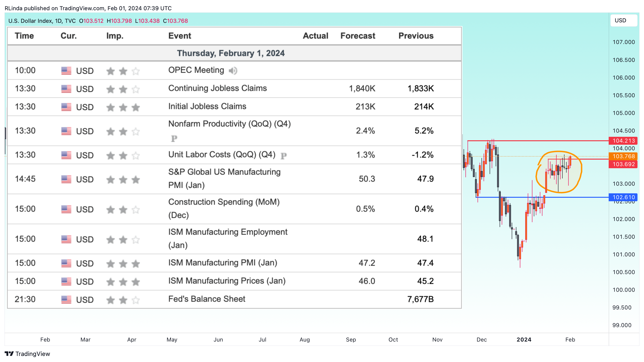The width and height of the screenshot is (644, 362).
Task: Click the 5.2% previous value
Action: [424, 131]
